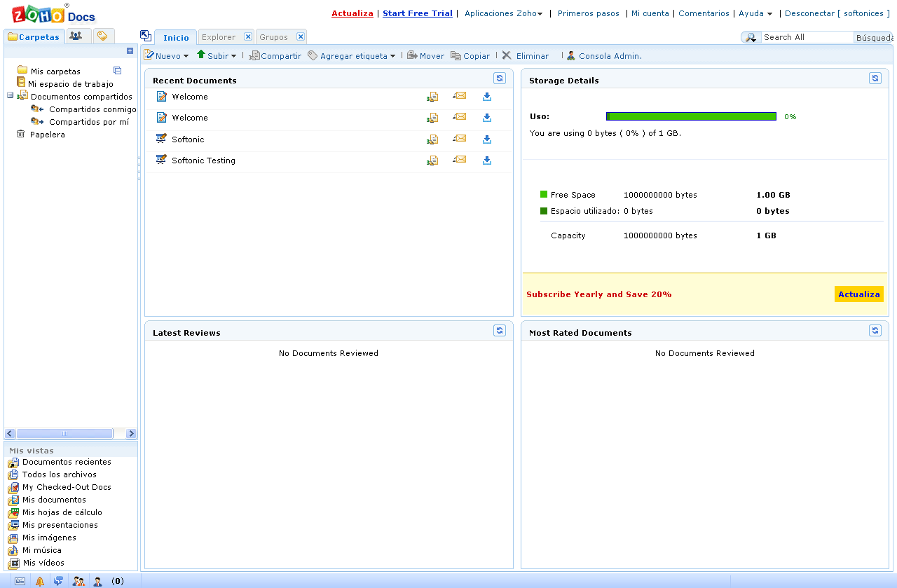Refresh the Most Rated Documents panel
Viewport: 897px width, 588px height.
(x=875, y=331)
